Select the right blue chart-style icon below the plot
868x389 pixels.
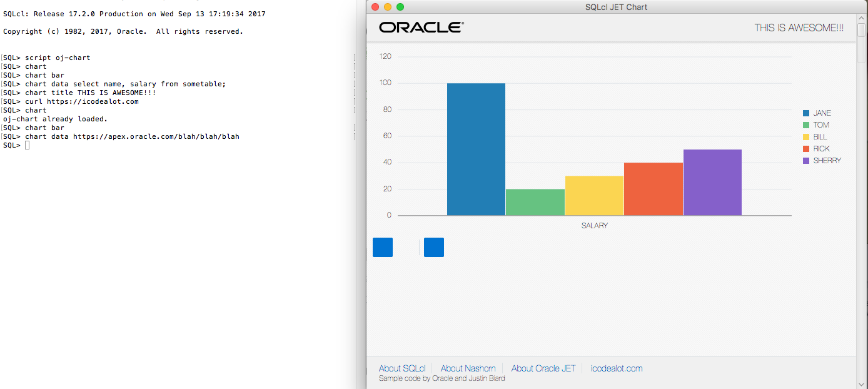tap(434, 247)
